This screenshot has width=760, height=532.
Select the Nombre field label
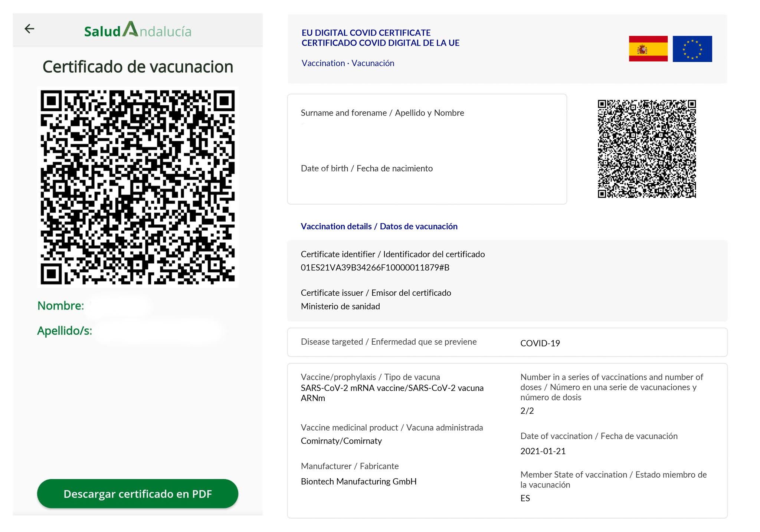[x=61, y=306]
